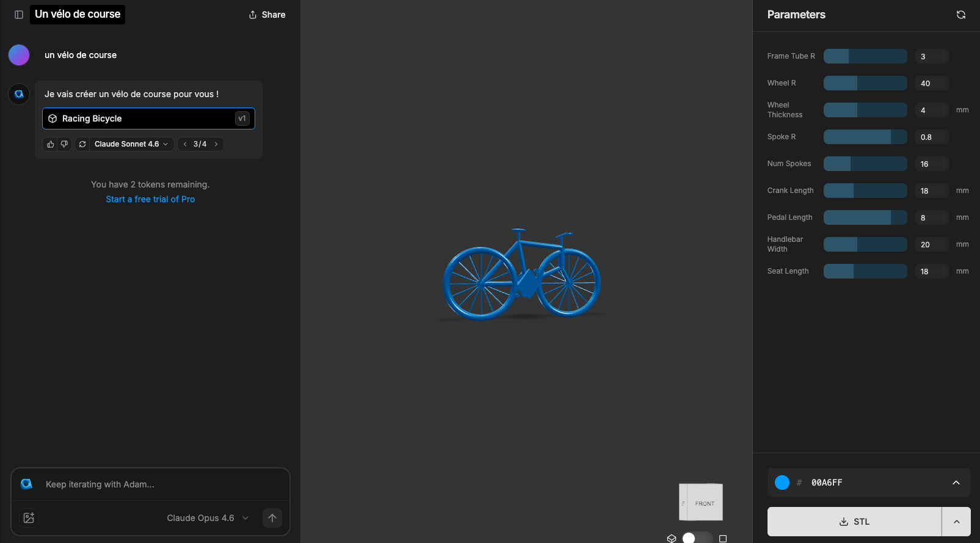Reset parameters using the refresh icon

tap(960, 15)
